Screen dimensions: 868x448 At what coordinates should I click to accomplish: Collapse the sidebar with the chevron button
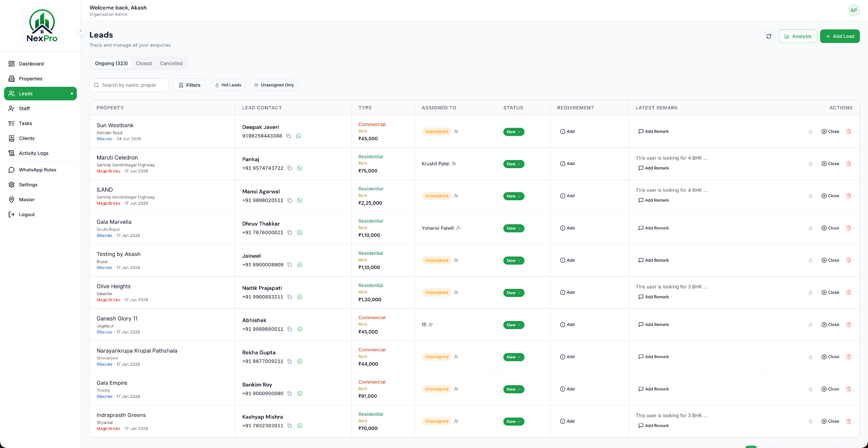point(81,31)
